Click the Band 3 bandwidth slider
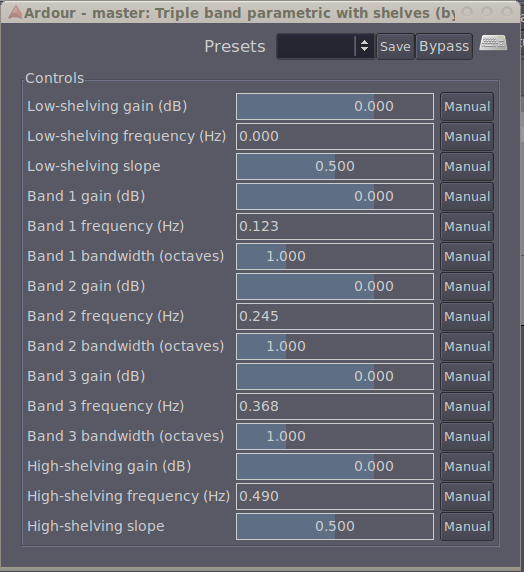The image size is (524, 572). 335,436
